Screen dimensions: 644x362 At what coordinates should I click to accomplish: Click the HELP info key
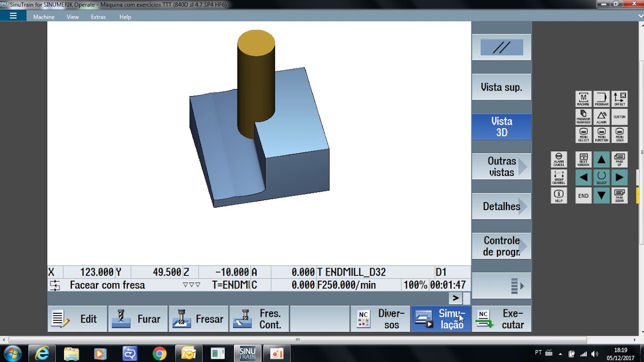tap(558, 196)
